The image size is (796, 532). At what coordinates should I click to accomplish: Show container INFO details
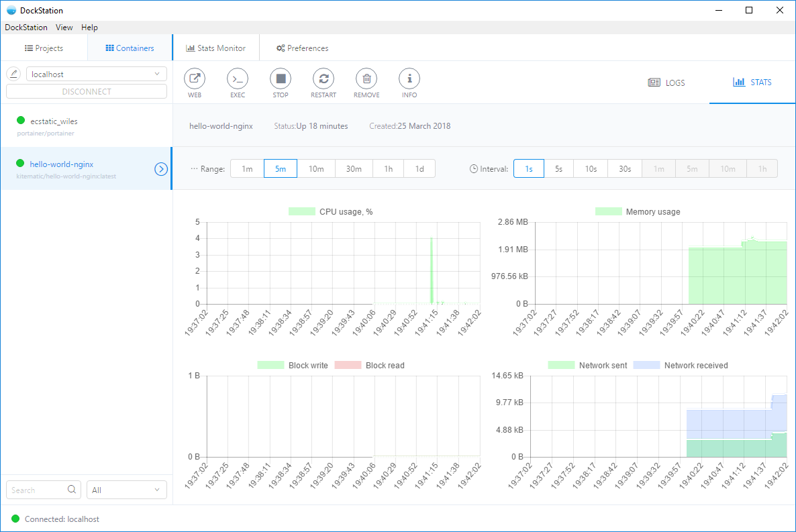click(409, 79)
